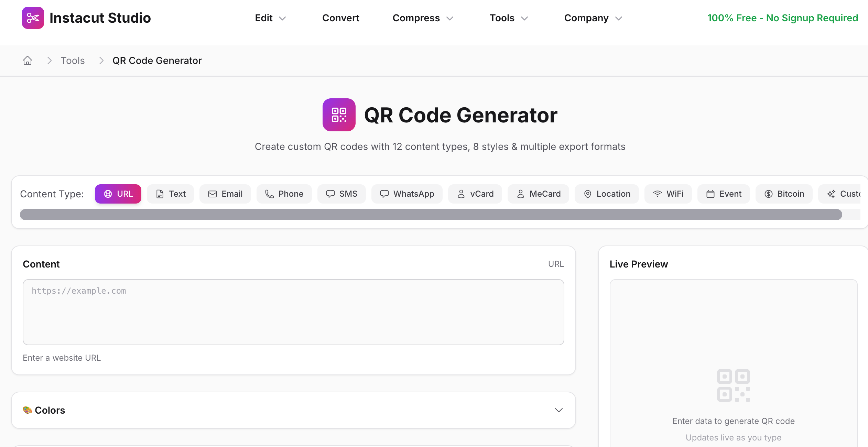Pick the WiFi content type
The image size is (868, 447).
668,194
